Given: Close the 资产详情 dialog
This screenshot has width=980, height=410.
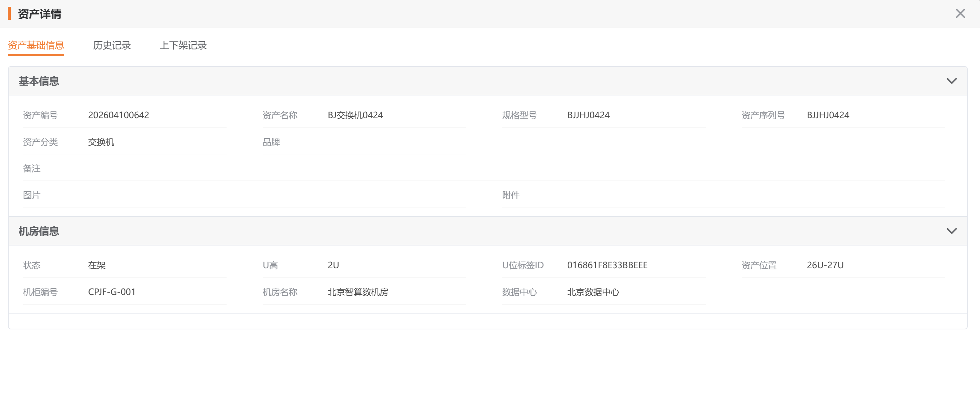Looking at the screenshot, I should pos(960,14).
